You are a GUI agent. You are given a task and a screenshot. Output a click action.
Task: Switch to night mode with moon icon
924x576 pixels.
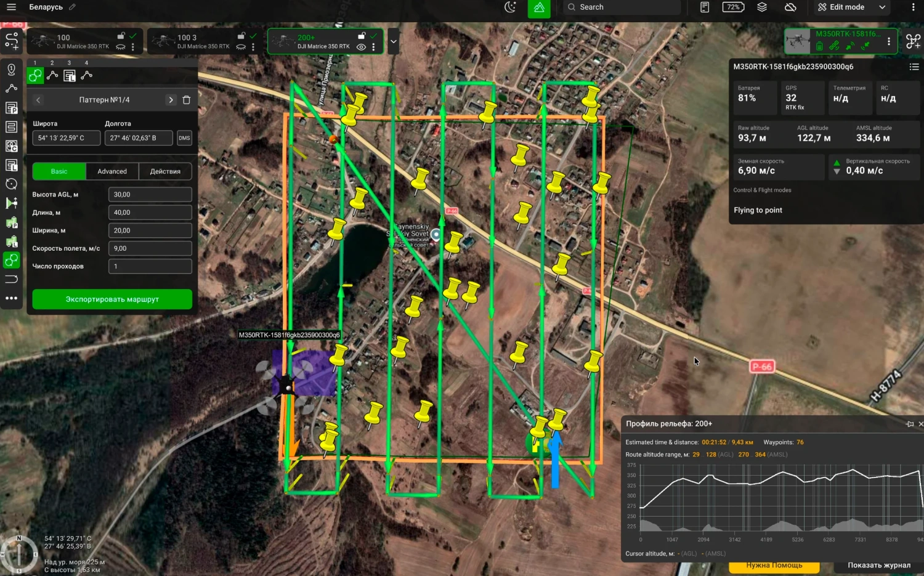(510, 7)
